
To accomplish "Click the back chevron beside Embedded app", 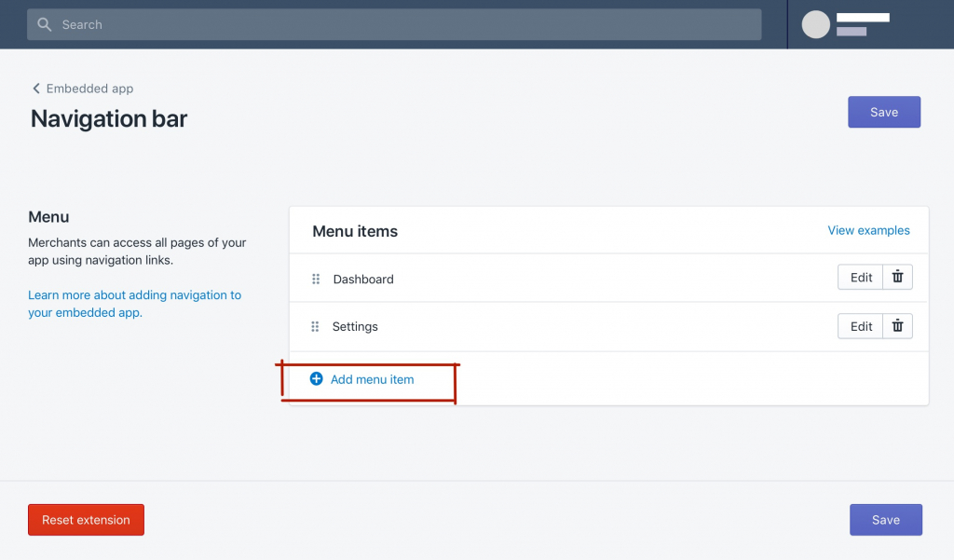I will click(36, 89).
